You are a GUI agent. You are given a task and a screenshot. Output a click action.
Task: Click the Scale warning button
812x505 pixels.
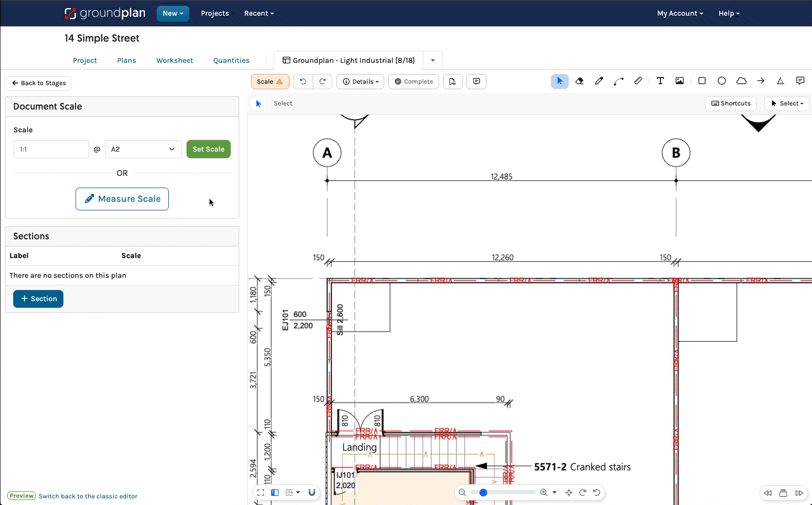click(270, 82)
